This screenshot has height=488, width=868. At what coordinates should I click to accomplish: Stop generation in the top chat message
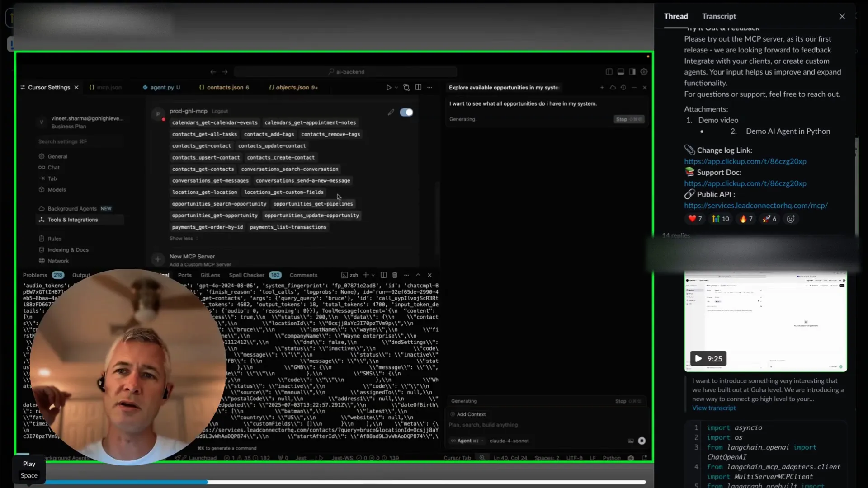click(x=628, y=119)
